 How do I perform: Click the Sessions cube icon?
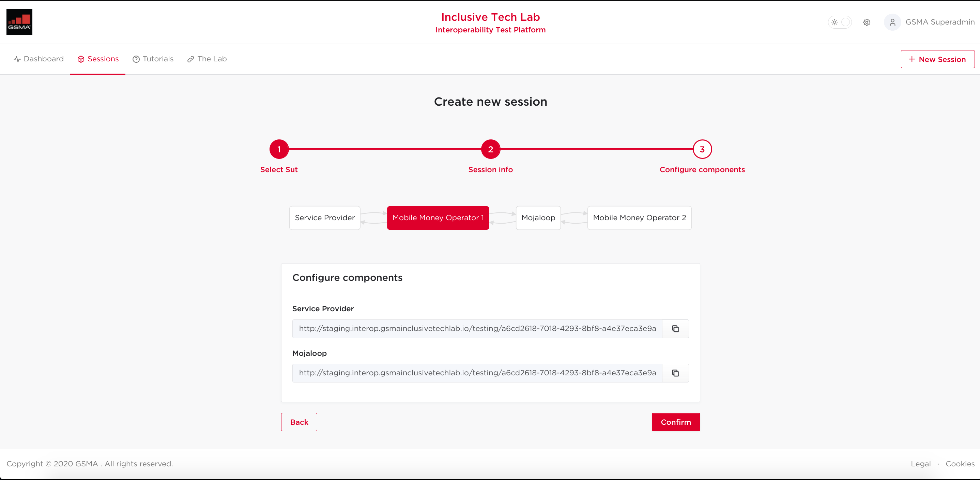pos(81,59)
